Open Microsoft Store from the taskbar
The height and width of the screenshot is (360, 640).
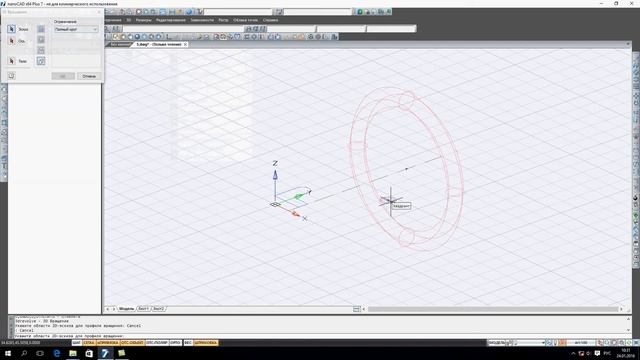(x=89, y=353)
